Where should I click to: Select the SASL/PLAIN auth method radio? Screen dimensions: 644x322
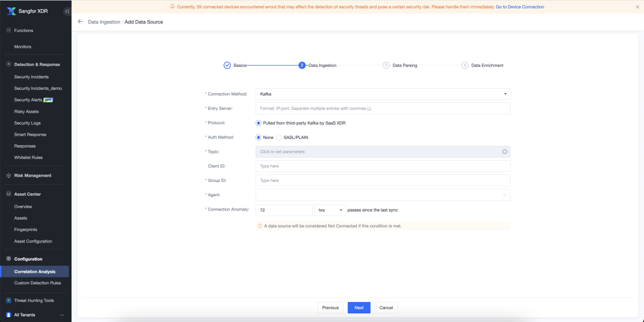279,138
